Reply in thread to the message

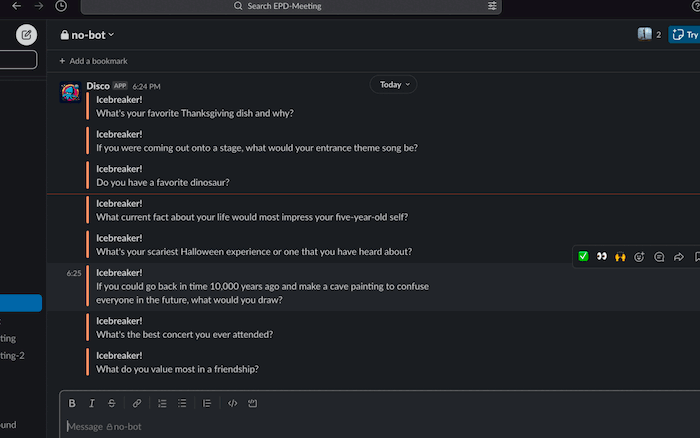659,256
